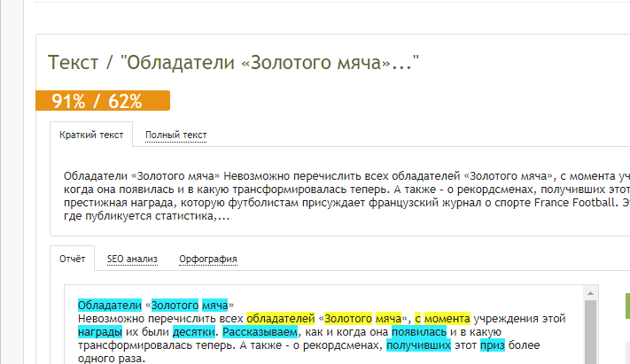630x364 pixels.
Task: Open the SEO анализ tab
Action: pyautogui.click(x=132, y=259)
